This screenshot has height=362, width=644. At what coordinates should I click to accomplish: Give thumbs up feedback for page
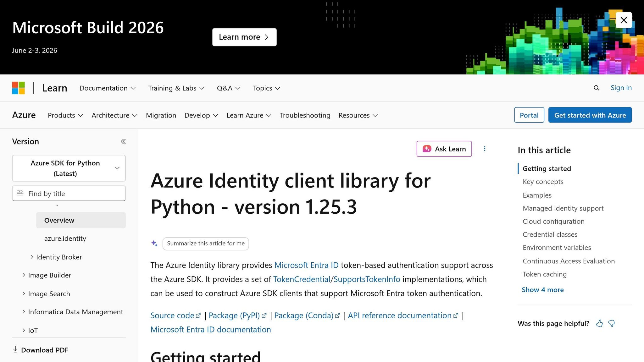click(599, 323)
